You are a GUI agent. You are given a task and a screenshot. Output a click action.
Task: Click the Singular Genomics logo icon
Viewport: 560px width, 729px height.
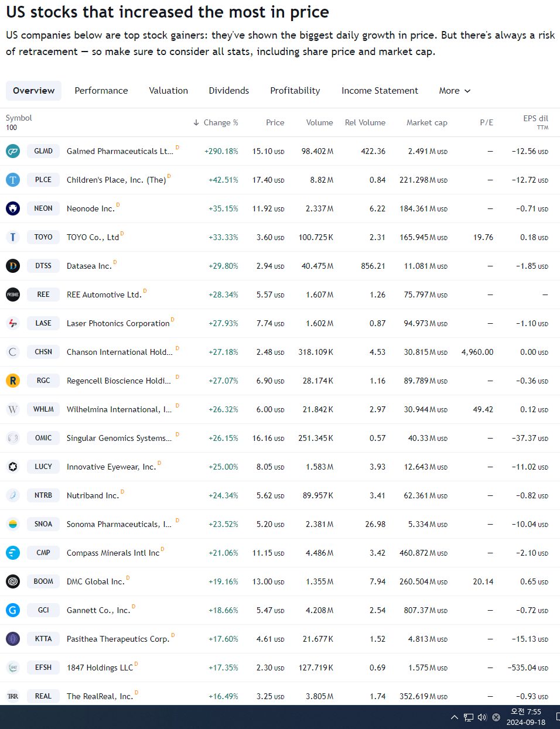(13, 438)
